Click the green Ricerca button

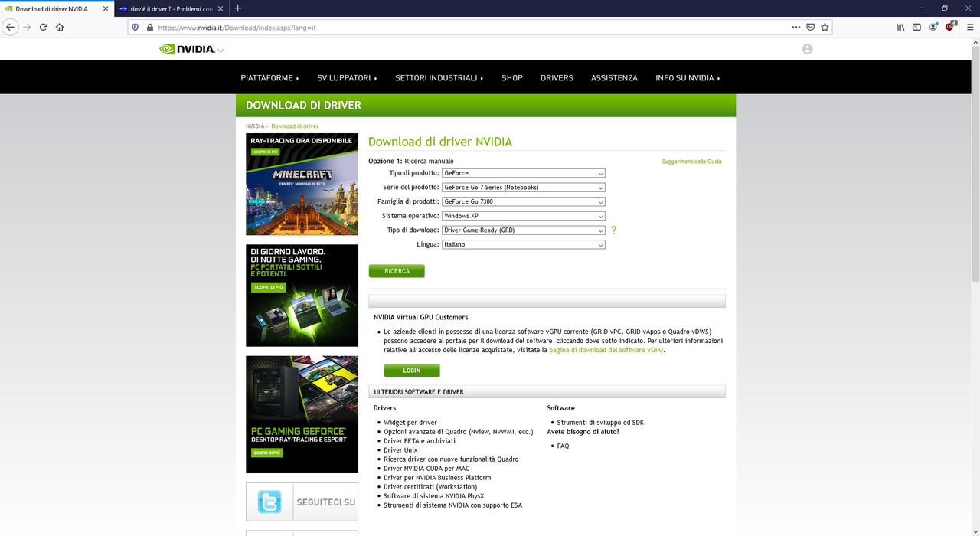pyautogui.click(x=397, y=271)
